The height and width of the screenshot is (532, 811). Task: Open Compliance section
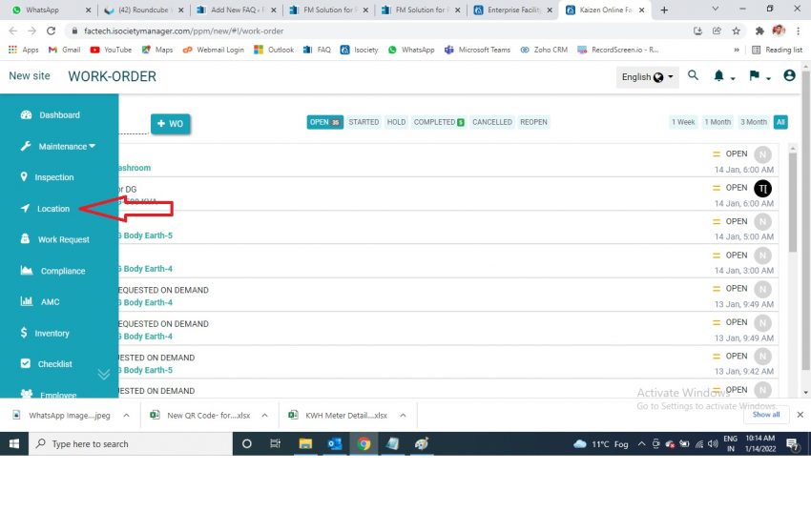click(52, 271)
